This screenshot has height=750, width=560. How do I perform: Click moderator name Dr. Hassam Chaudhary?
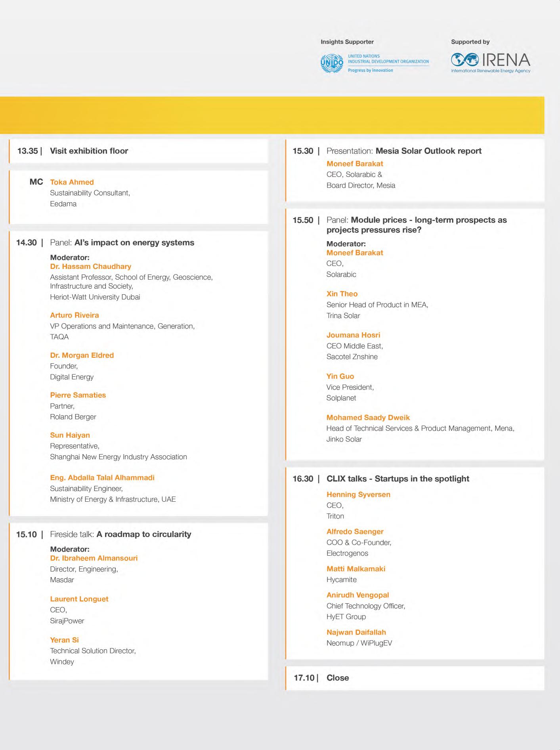90,267
